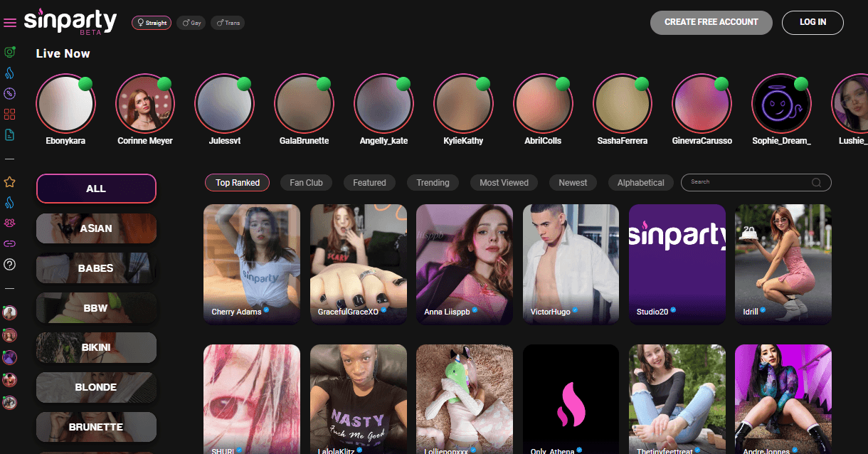Select the Top Ranked sorting tab

click(238, 183)
